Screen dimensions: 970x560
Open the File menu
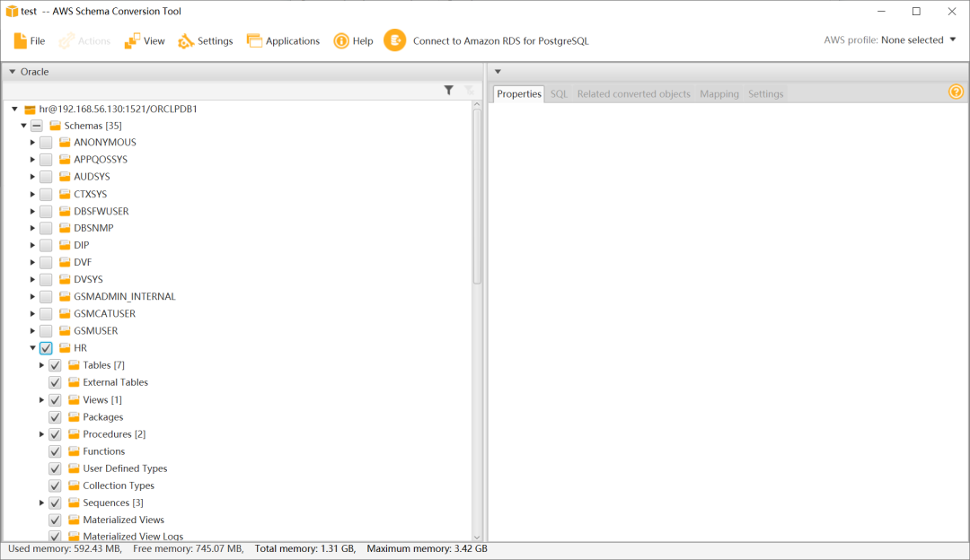(x=38, y=41)
